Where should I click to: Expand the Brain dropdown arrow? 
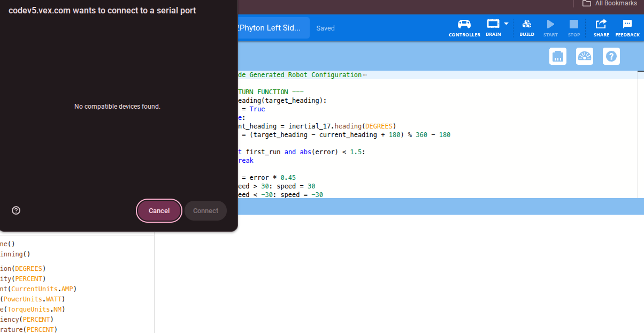tap(506, 24)
